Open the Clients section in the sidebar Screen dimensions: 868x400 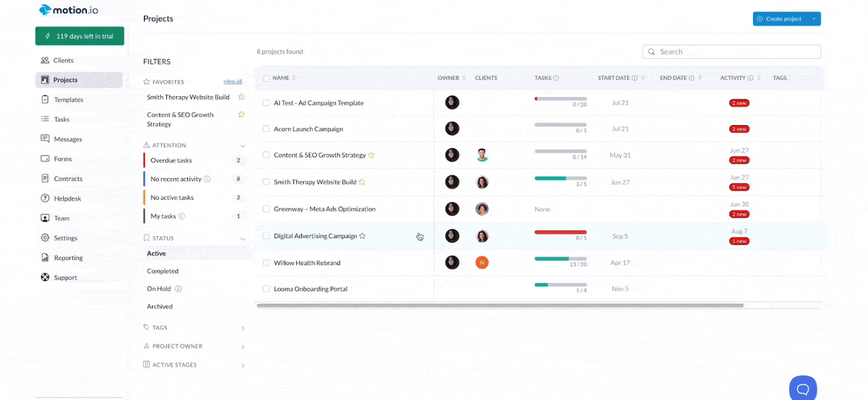64,60
